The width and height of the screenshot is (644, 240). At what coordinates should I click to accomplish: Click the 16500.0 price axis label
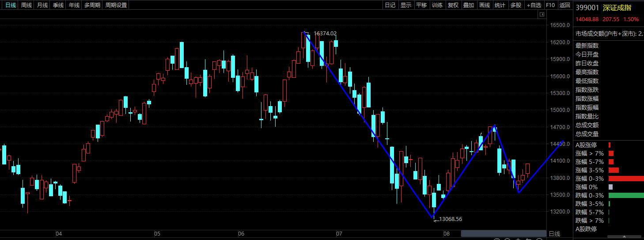(559, 25)
